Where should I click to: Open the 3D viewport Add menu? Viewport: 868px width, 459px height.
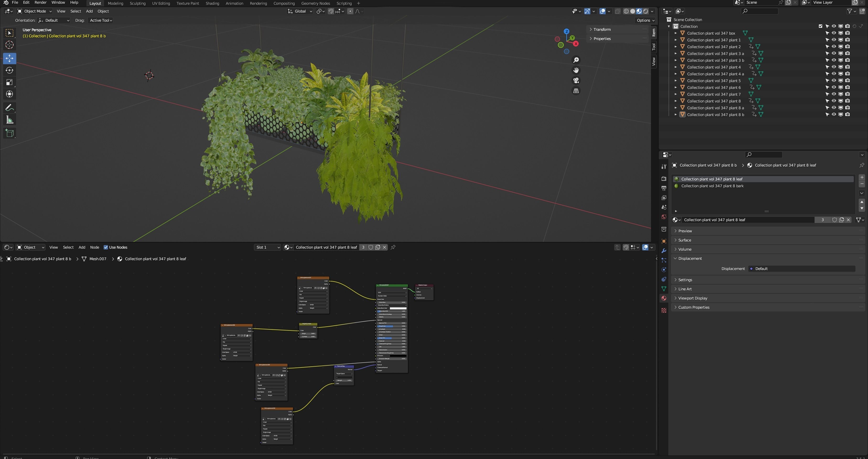point(89,11)
